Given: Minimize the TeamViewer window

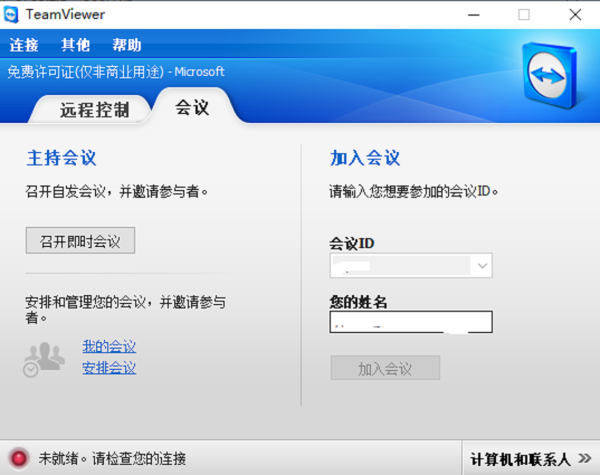Looking at the screenshot, I should (473, 15).
